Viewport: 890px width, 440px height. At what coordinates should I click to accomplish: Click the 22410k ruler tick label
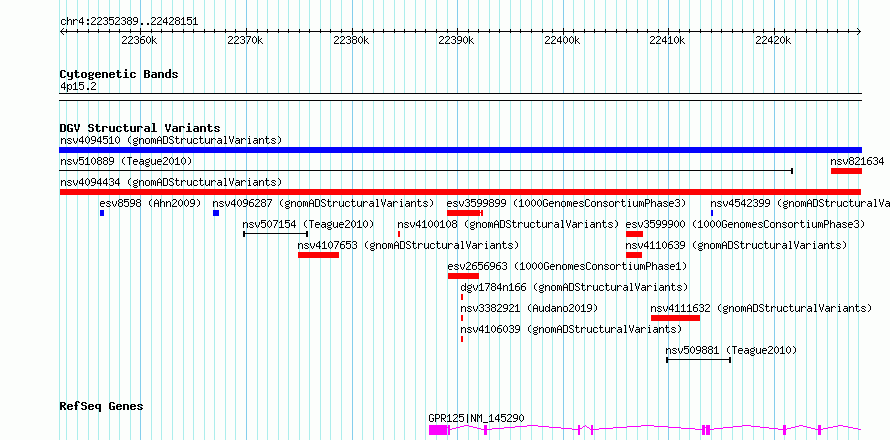(x=668, y=41)
